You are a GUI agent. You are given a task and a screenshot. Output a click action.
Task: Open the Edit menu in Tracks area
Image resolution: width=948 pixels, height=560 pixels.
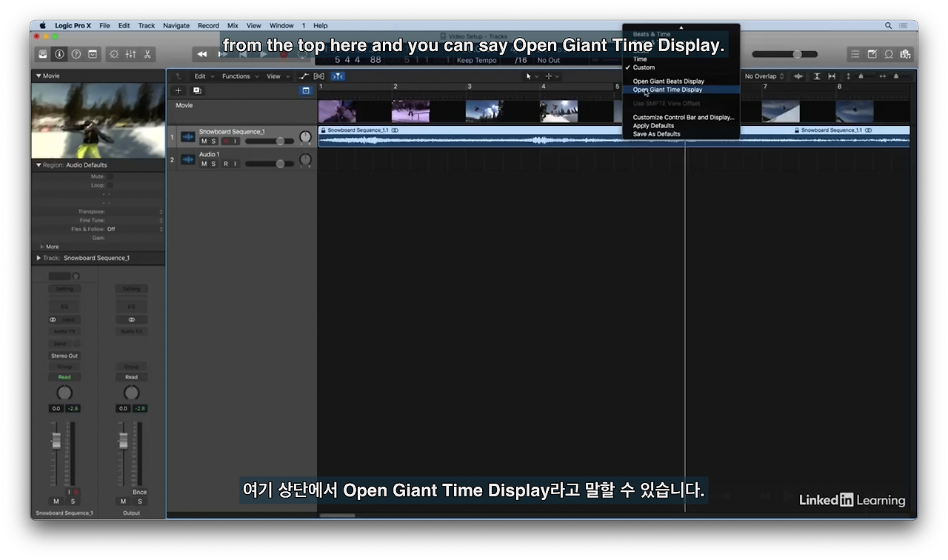pyautogui.click(x=204, y=76)
